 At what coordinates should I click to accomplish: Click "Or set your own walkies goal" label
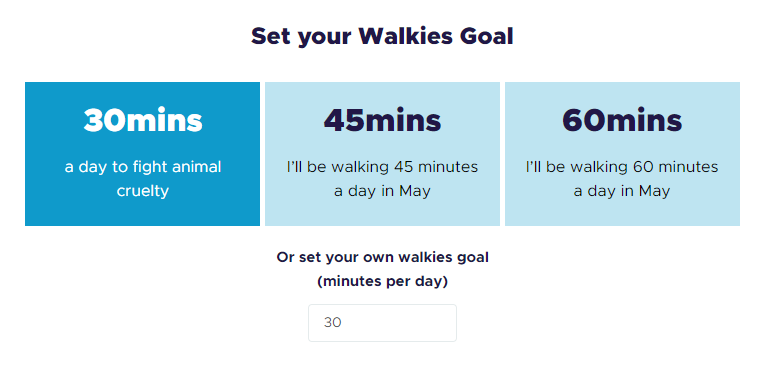coord(382,257)
